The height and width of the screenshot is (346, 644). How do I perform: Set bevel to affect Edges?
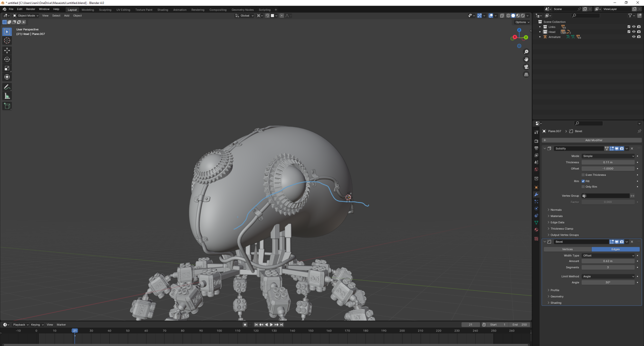(615, 249)
